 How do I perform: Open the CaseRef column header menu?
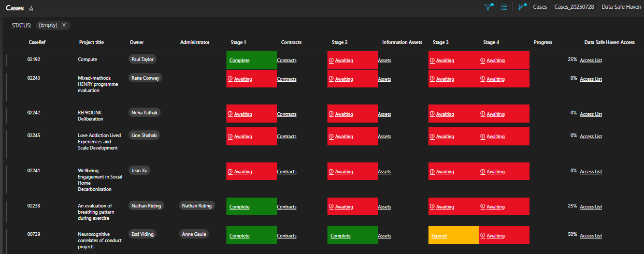click(37, 42)
